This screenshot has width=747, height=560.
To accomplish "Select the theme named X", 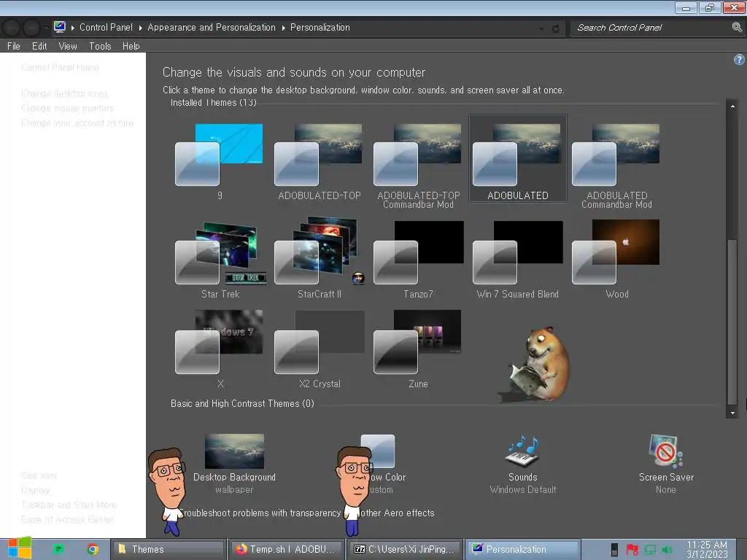I will [x=220, y=349].
